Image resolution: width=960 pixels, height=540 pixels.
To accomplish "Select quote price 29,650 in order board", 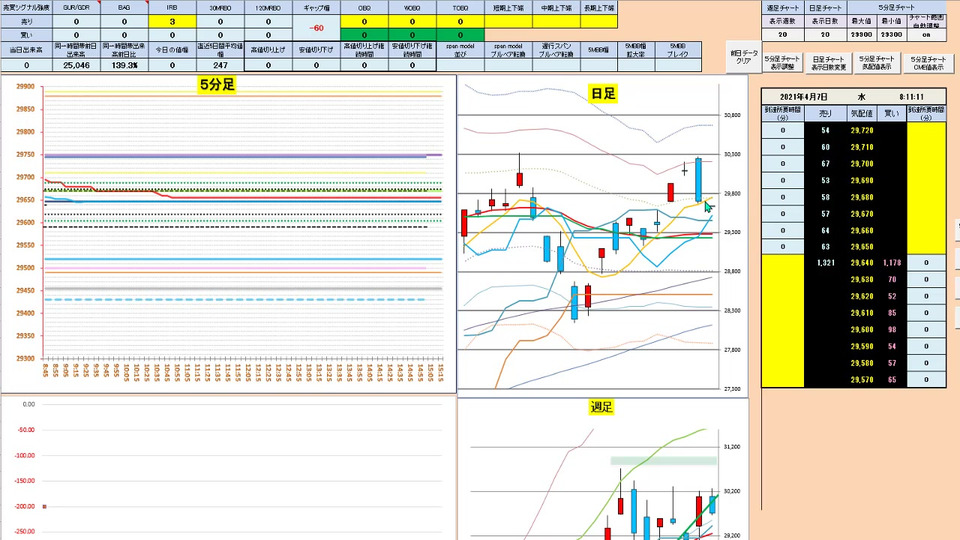I will click(x=861, y=247).
